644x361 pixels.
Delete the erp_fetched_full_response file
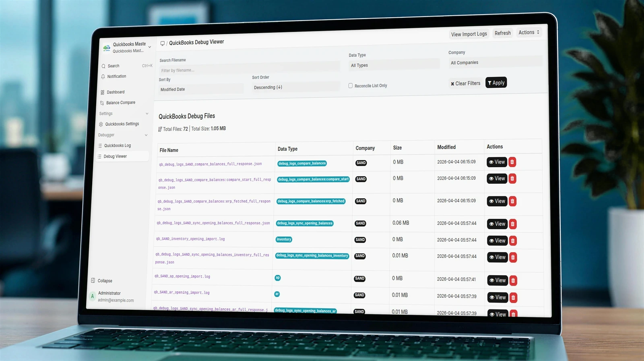tap(512, 201)
